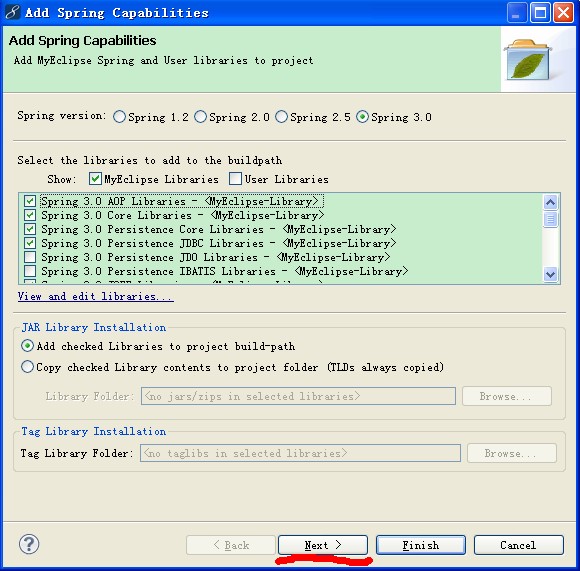The image size is (580, 571).
Task: Select the Spring 3.0 Persistence IBATIS Libraries text
Action: point(225,271)
